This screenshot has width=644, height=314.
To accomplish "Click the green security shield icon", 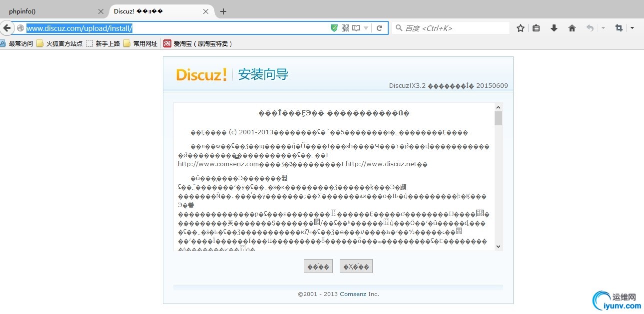I will pos(334,28).
